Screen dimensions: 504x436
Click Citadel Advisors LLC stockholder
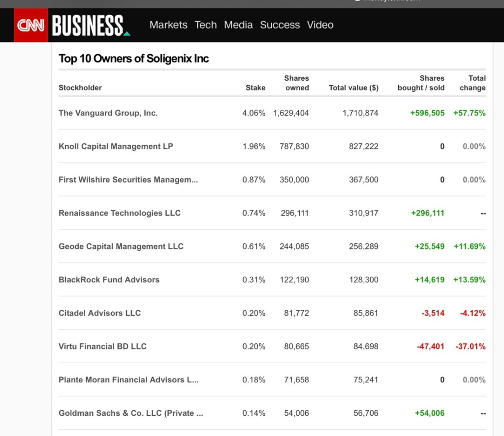[x=99, y=313]
